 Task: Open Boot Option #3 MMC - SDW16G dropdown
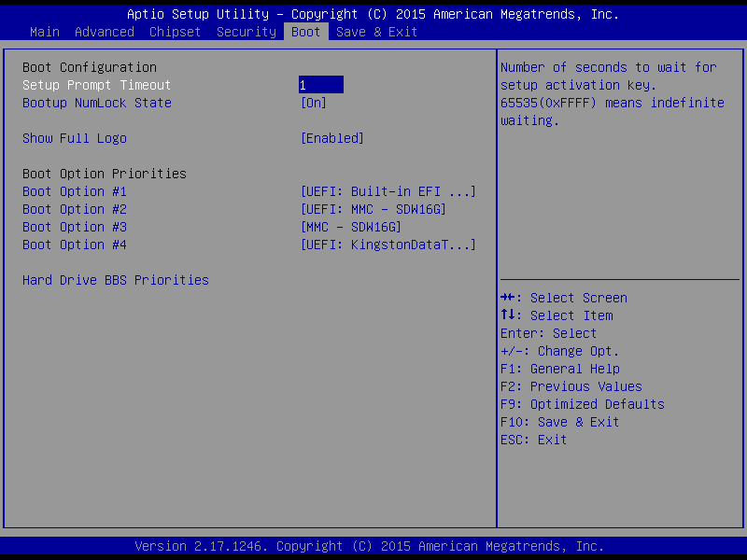click(351, 227)
